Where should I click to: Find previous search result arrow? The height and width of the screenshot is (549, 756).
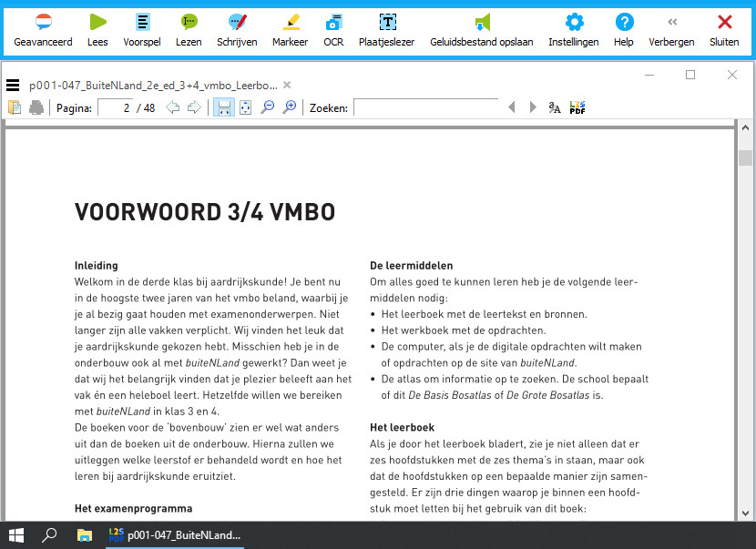(x=512, y=107)
